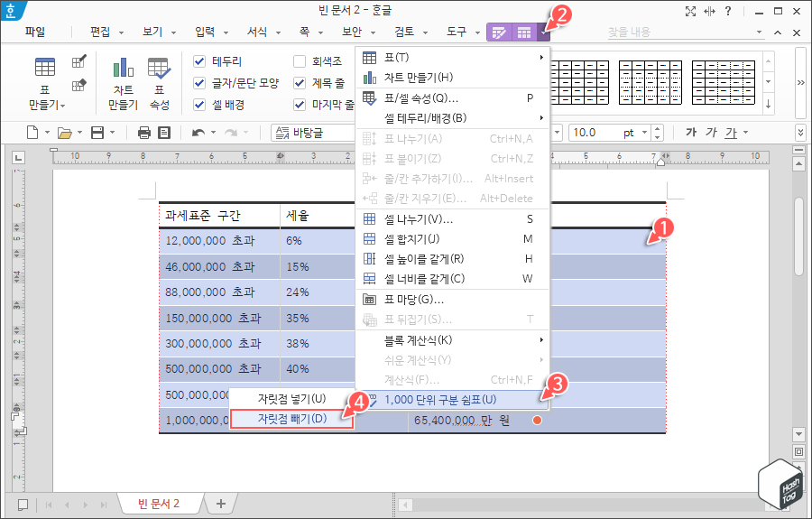Image resolution: width=812 pixels, height=519 pixels.
Task: Select the table draw pencil icon
Action: click(79, 61)
